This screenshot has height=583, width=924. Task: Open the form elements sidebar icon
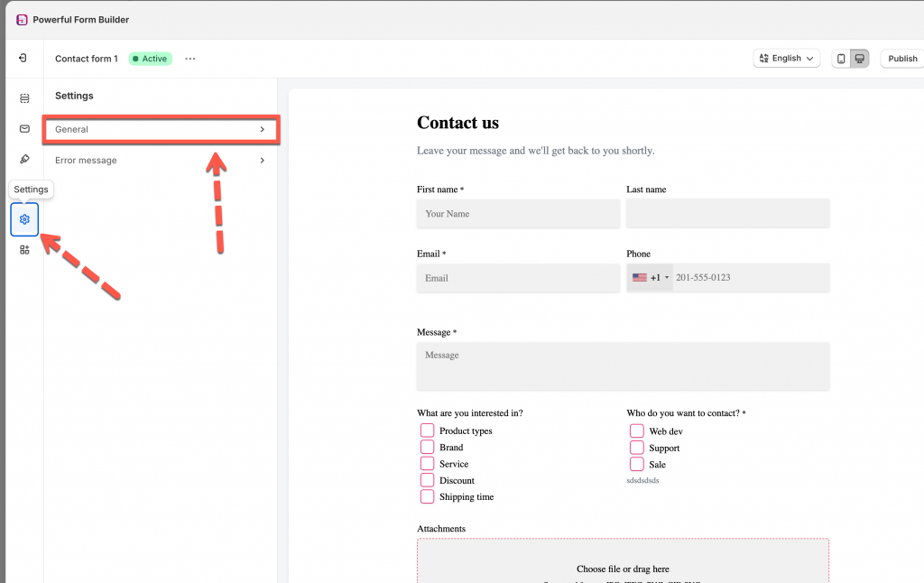point(24,98)
